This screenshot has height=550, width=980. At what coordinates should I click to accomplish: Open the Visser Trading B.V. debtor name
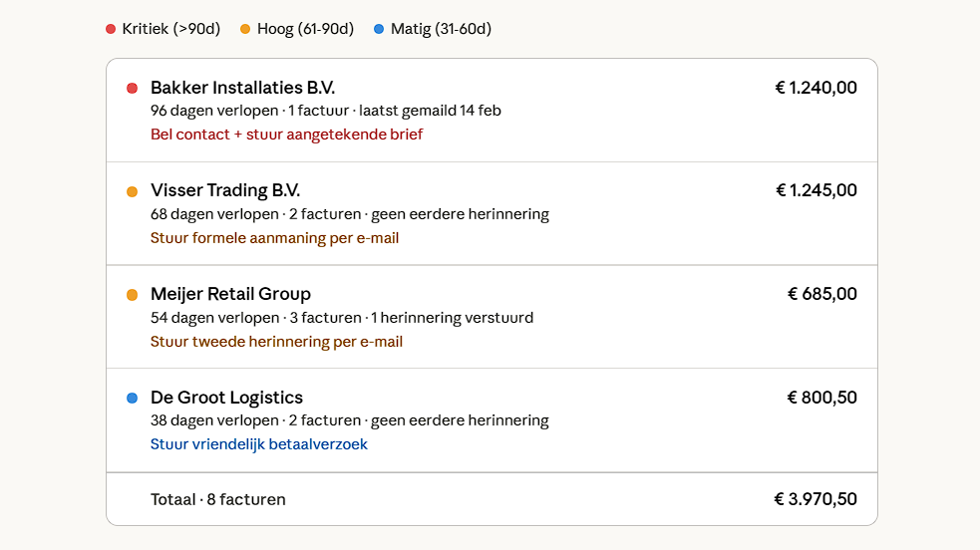point(225,190)
